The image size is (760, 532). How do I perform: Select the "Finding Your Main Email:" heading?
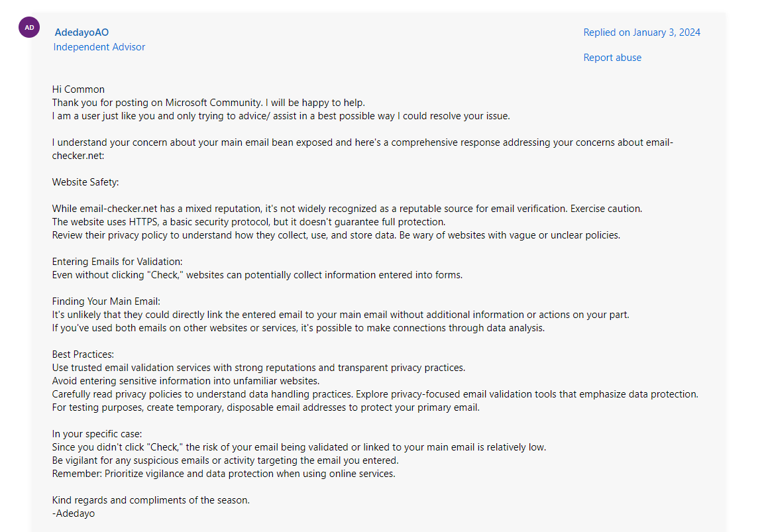click(x=106, y=301)
